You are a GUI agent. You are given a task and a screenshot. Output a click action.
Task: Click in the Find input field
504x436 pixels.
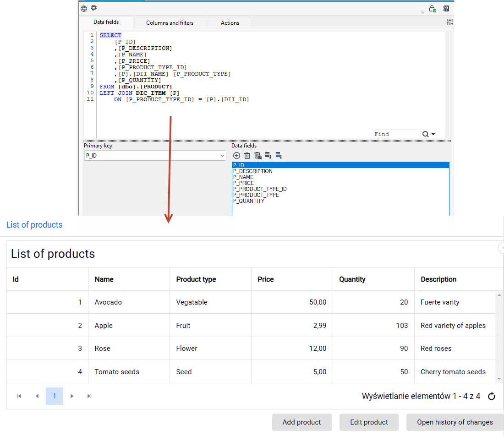397,134
